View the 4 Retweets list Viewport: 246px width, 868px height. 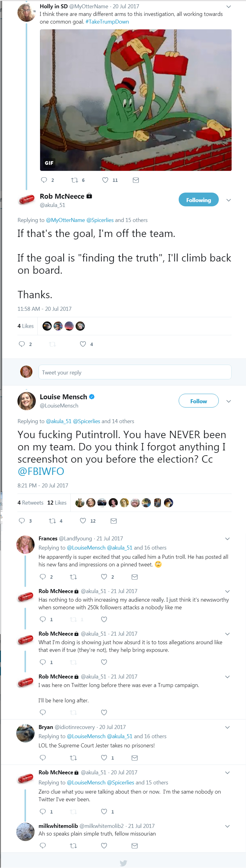30,503
